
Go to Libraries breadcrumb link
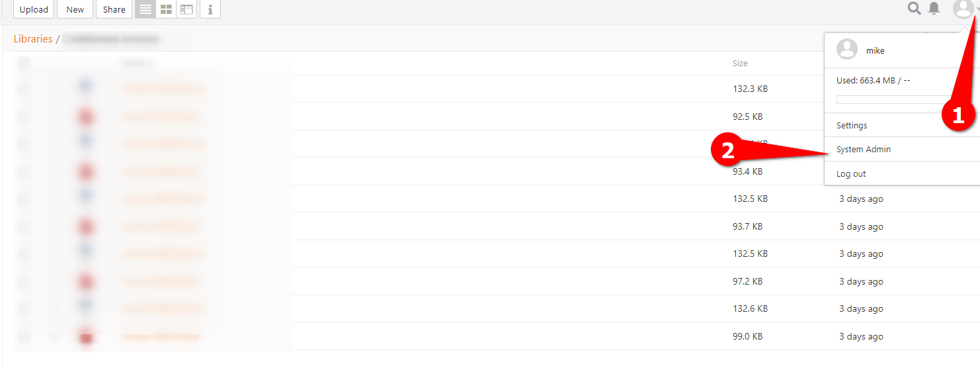coord(33,39)
